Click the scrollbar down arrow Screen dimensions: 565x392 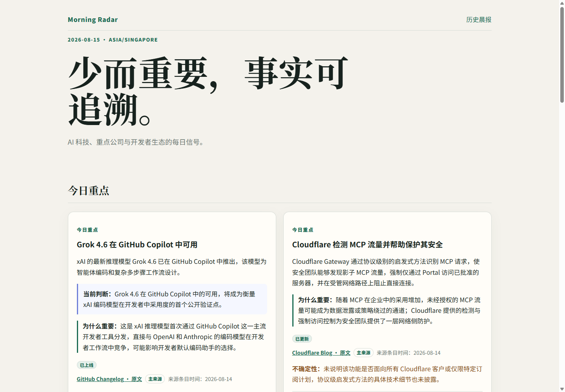point(562,389)
